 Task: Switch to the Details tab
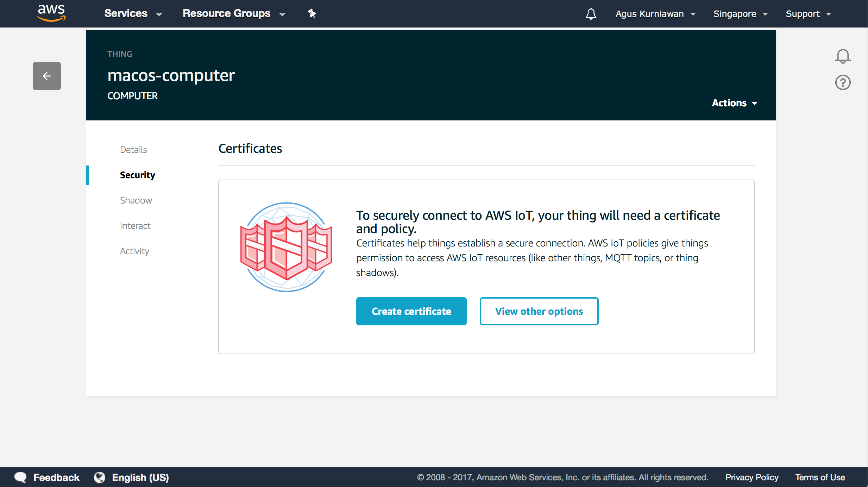pos(133,150)
